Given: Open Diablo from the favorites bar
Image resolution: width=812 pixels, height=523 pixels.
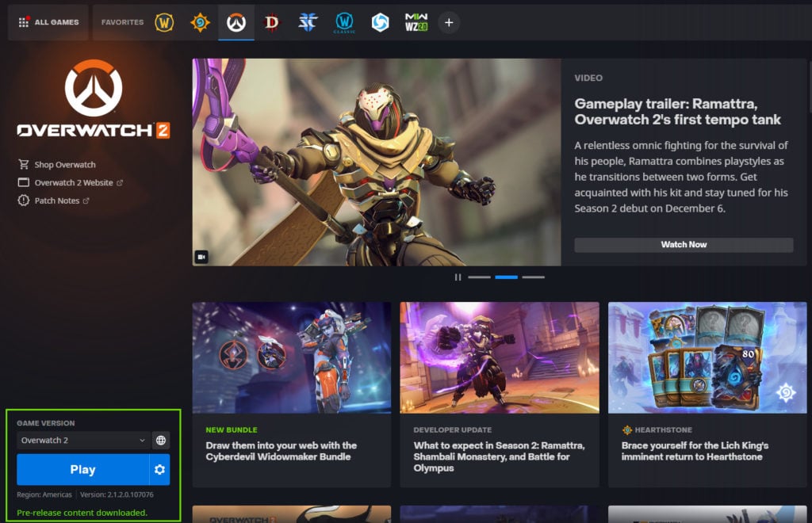Looking at the screenshot, I should (x=272, y=22).
